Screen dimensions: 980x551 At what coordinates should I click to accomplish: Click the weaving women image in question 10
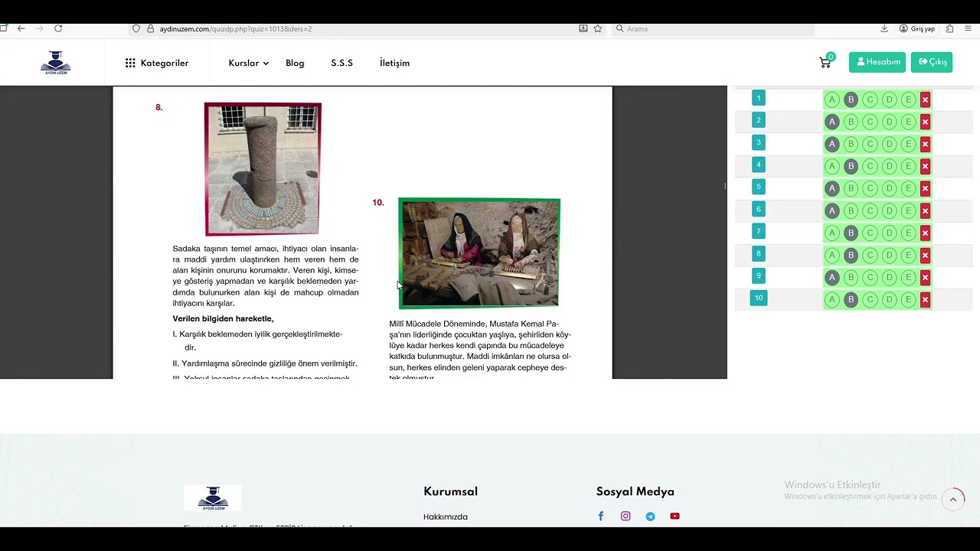(479, 253)
